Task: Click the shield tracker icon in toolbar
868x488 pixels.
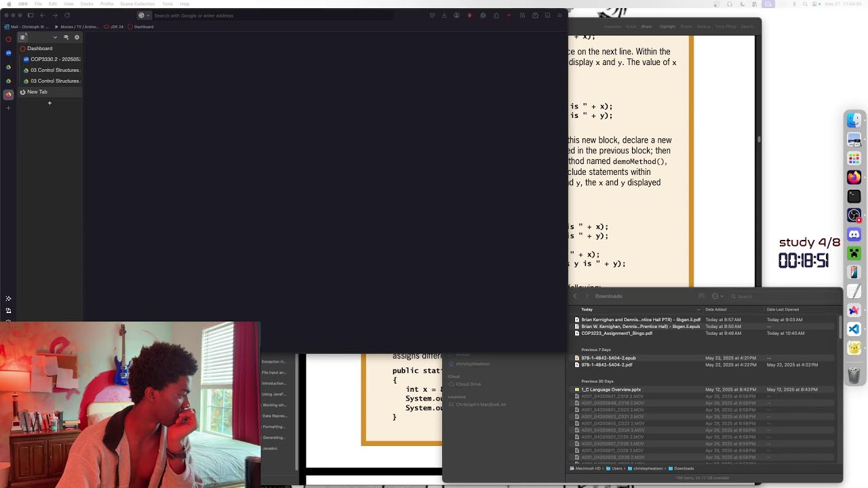Action: (x=432, y=15)
